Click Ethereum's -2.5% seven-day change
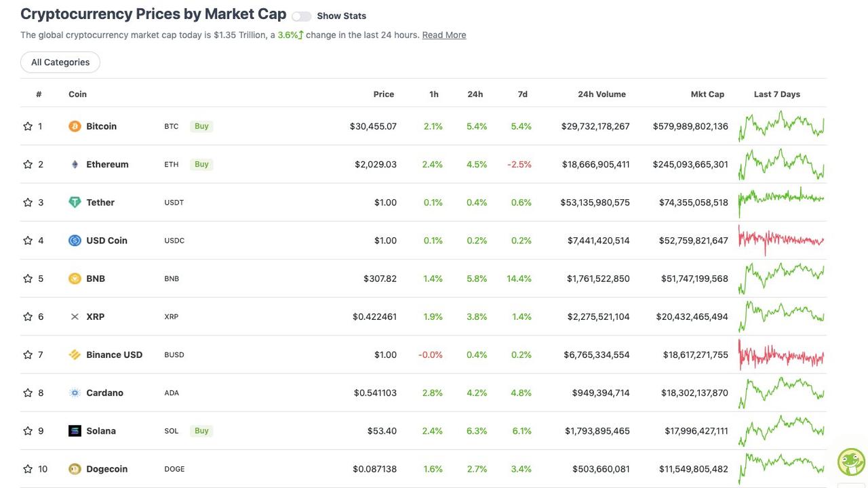Image resolution: width=868 pixels, height=488 pixels. point(519,164)
